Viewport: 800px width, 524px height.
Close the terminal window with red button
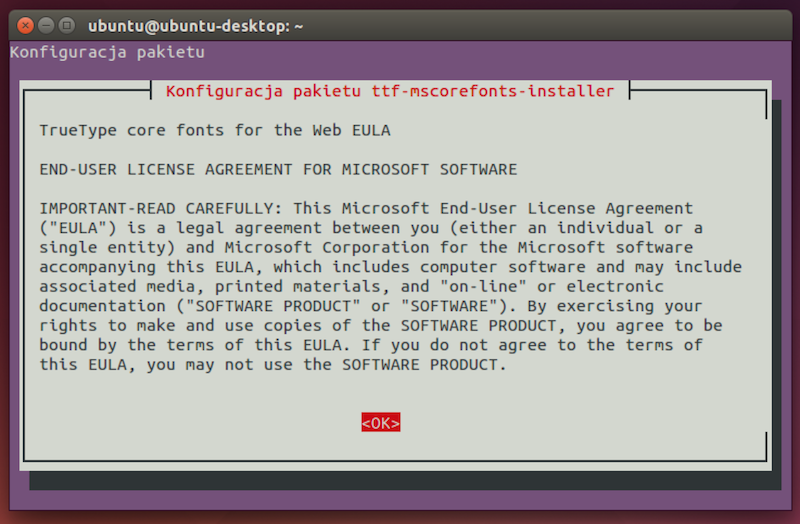click(x=25, y=25)
